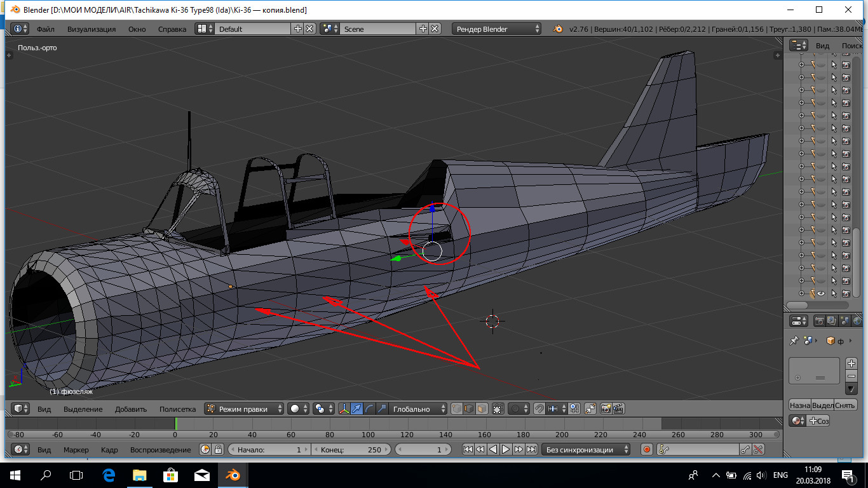
Task: Enable the rotate manipulator arc icon
Action: point(369,409)
